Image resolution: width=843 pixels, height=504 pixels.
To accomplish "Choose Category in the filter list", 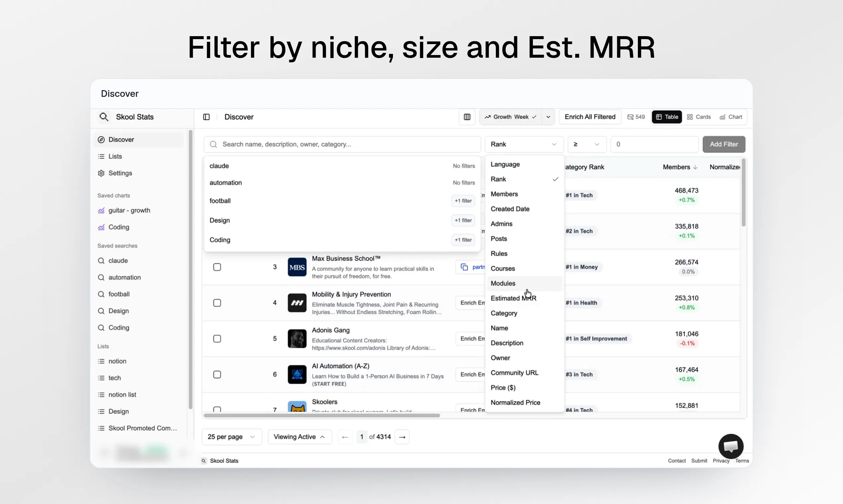I will click(524, 313).
